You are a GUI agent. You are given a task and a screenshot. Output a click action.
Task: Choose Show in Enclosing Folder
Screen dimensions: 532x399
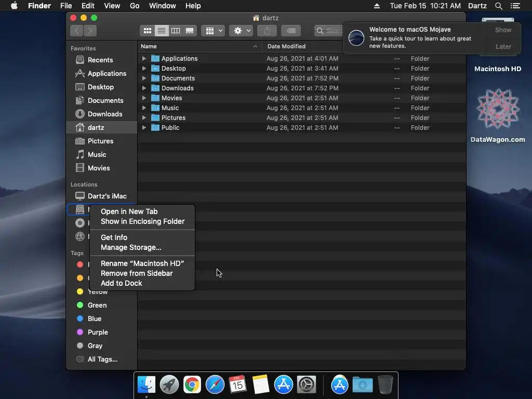coord(142,221)
